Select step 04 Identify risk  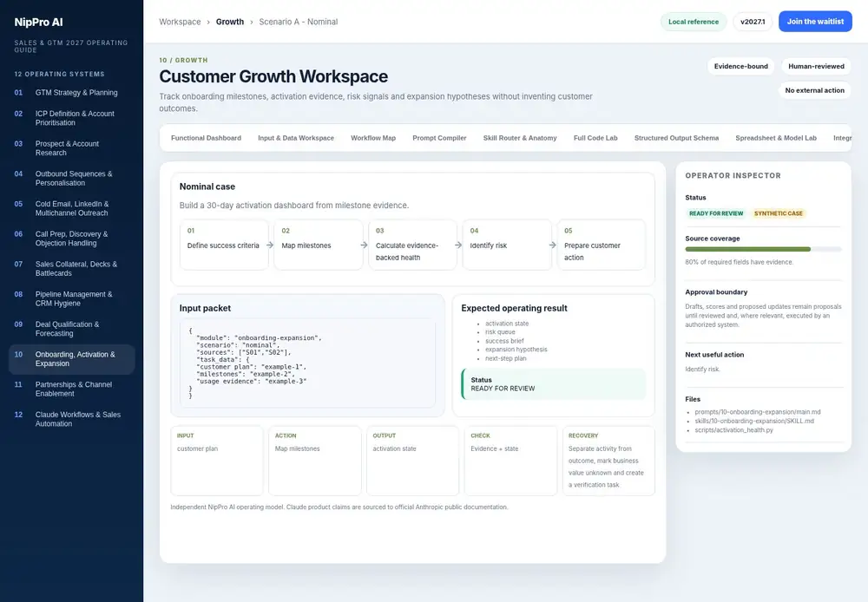pos(507,245)
